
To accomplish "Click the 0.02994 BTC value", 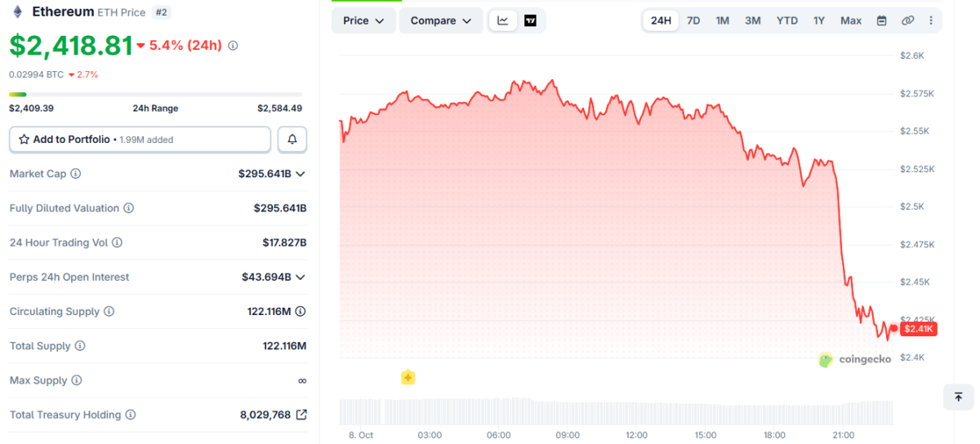I will (36, 74).
